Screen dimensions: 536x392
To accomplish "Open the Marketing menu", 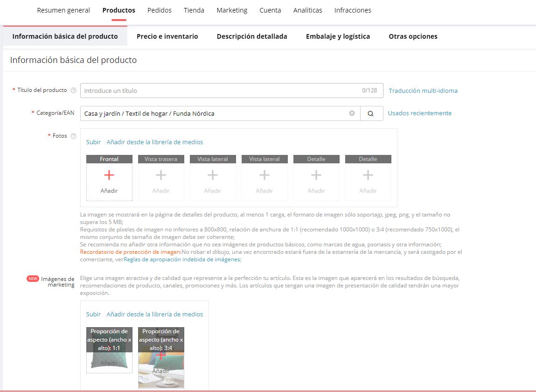I will (232, 10).
